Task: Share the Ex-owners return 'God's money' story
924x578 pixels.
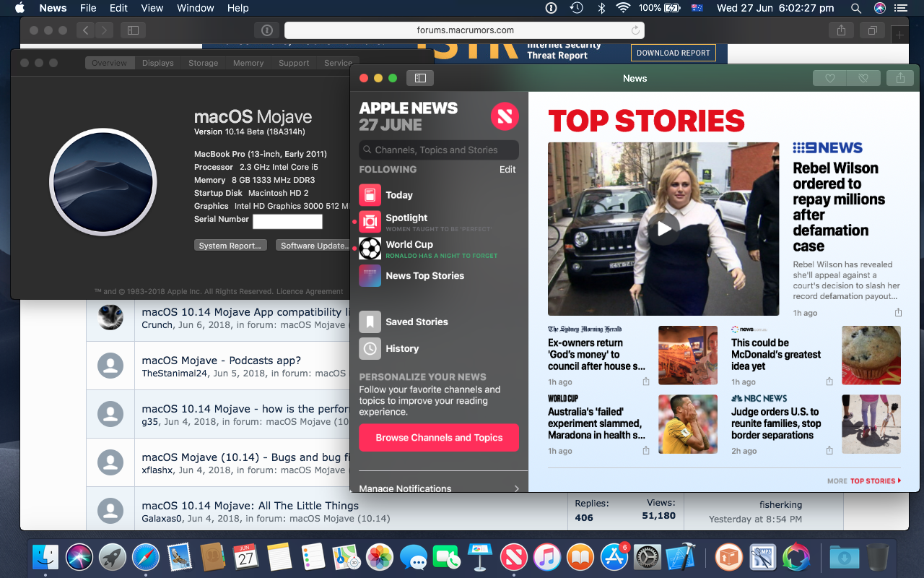Action: pos(646,381)
